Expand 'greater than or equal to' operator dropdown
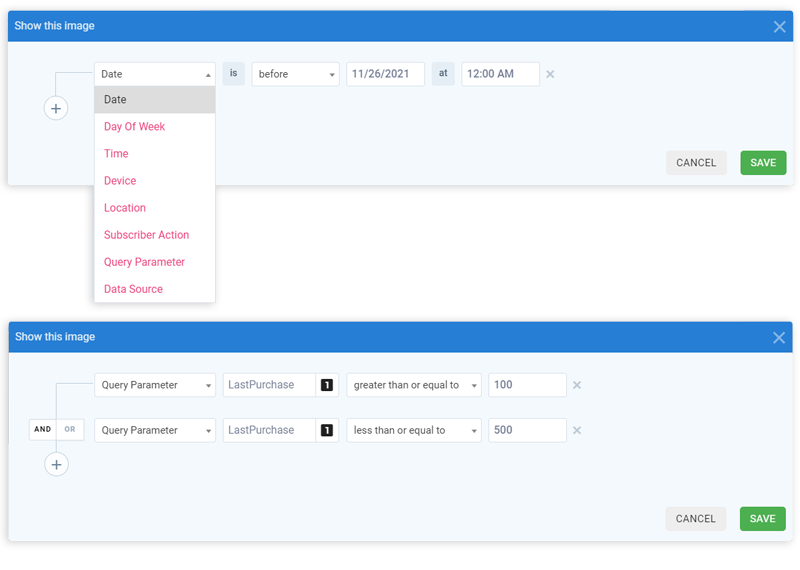Image resolution: width=800 pixels, height=570 pixels. point(413,385)
